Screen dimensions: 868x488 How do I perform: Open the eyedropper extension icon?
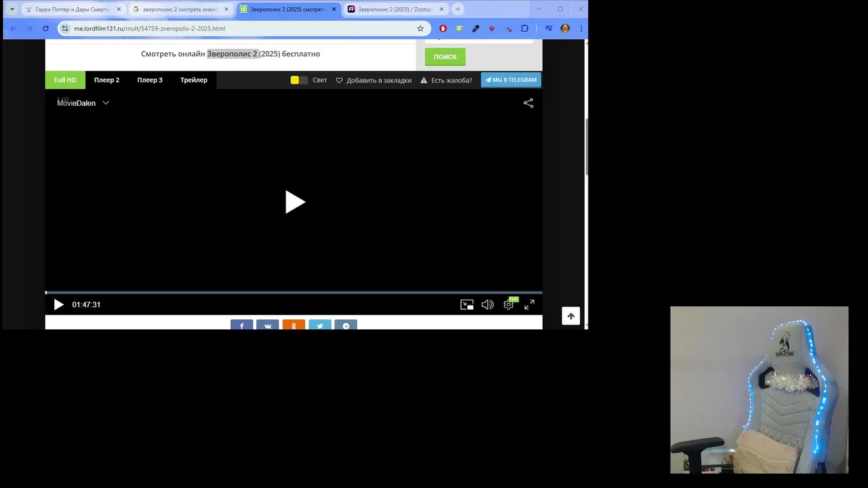[475, 28]
